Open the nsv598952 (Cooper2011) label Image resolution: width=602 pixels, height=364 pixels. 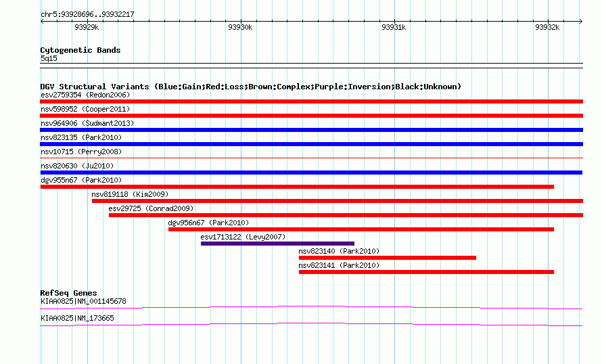pyautogui.click(x=85, y=109)
